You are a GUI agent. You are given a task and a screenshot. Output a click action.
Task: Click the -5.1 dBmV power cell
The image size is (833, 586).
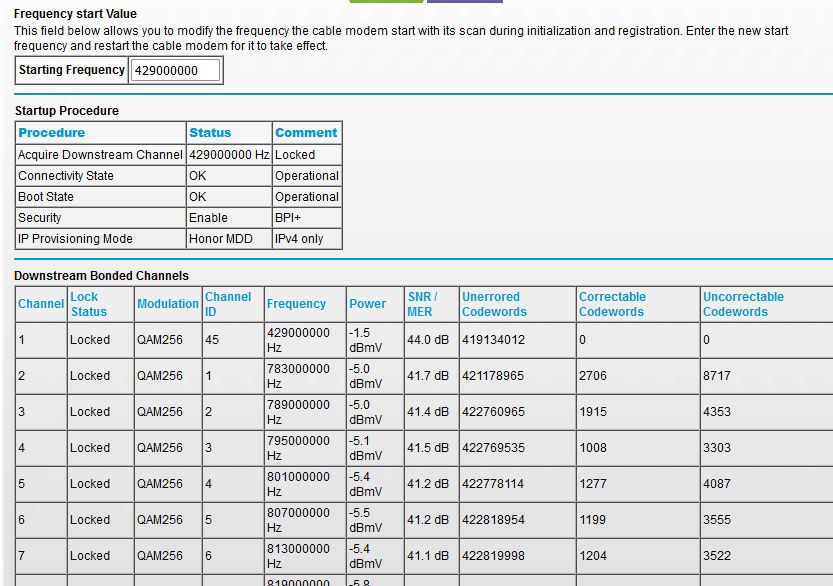375,448
